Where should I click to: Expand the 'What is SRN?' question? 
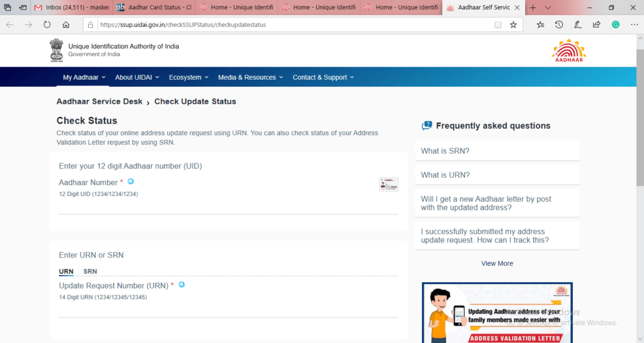497,151
